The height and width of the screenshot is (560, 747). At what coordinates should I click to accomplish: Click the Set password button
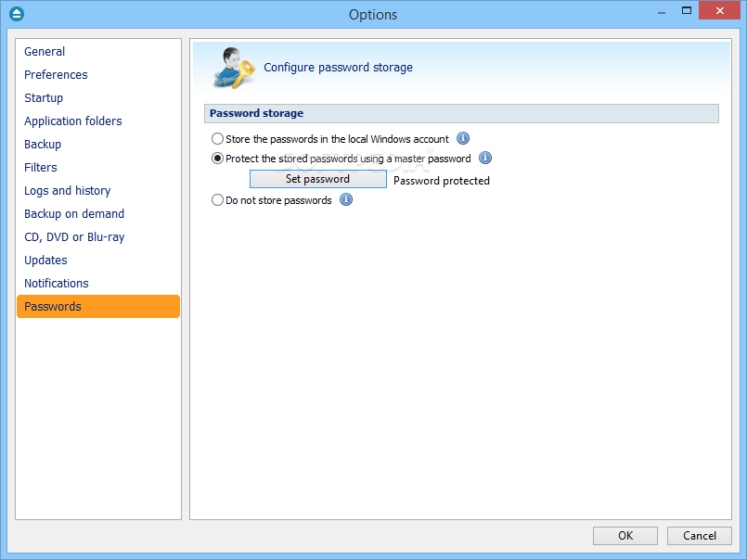pos(317,179)
